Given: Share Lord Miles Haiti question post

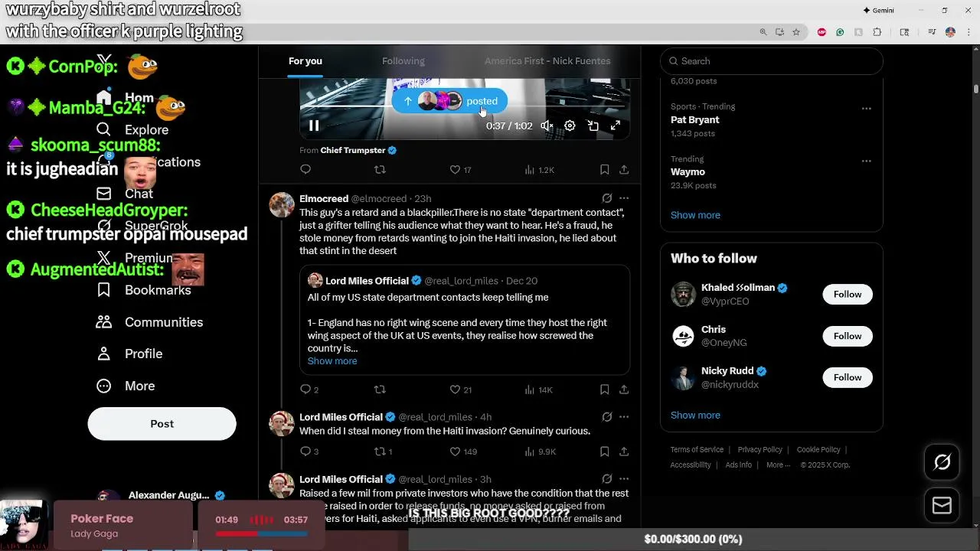Looking at the screenshot, I should point(624,452).
